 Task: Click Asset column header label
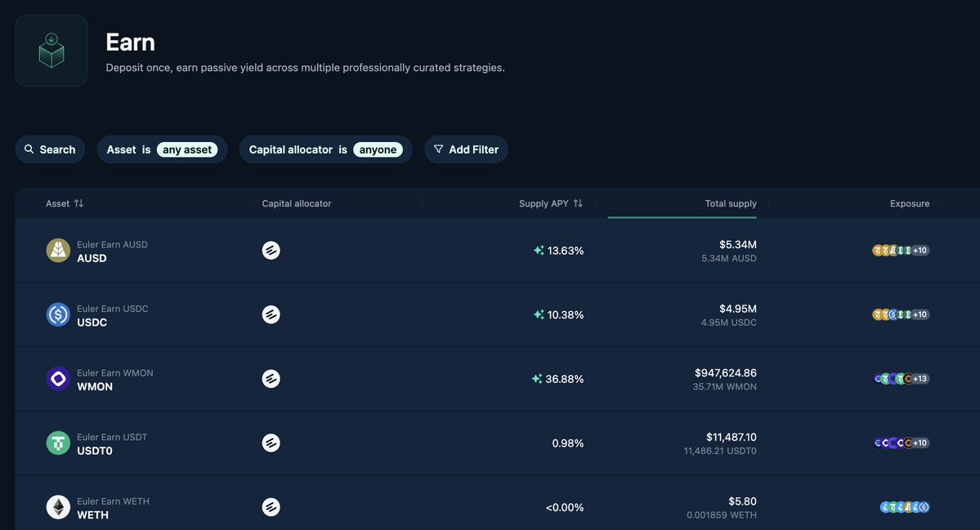[x=57, y=203]
